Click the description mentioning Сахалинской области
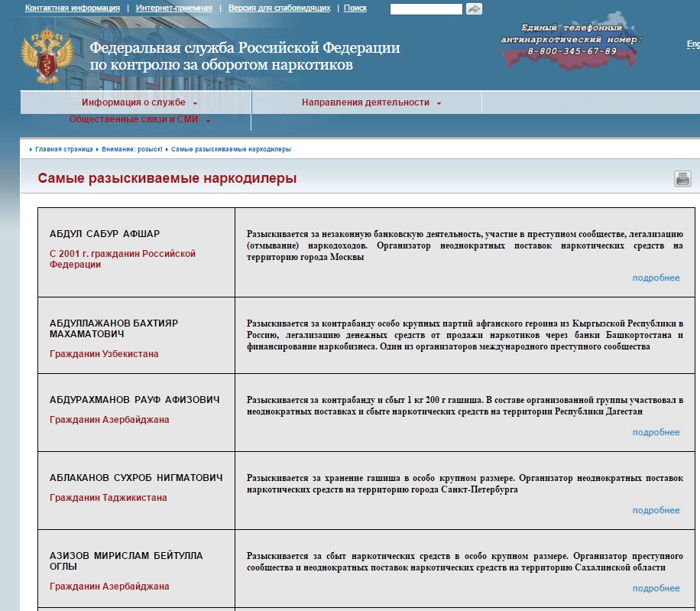 point(465,562)
